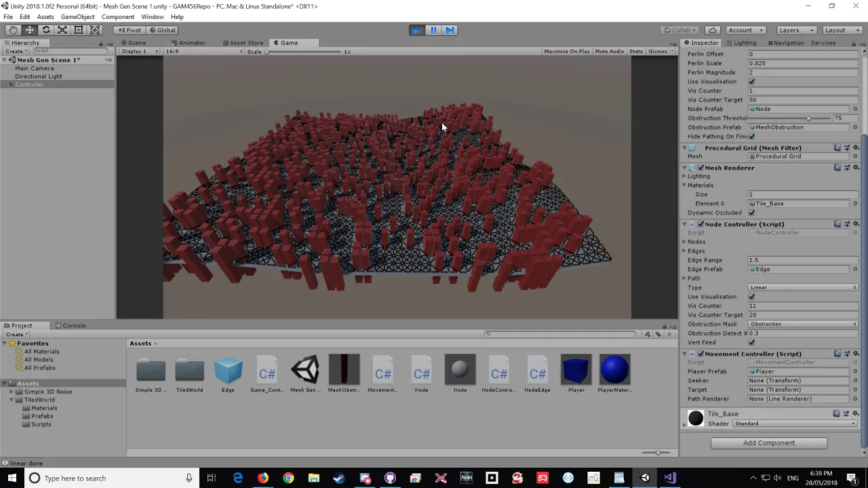Click the Add Component button
868x488 pixels.
tap(769, 443)
